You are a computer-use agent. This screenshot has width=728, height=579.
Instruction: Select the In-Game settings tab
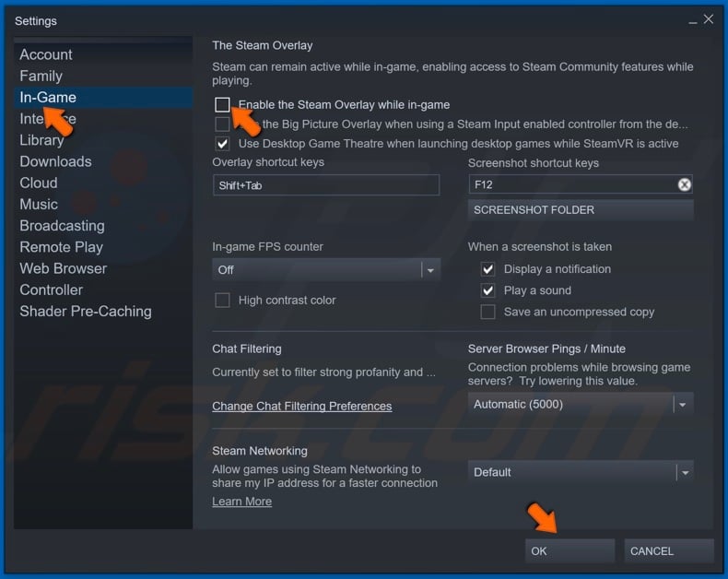[x=103, y=98]
